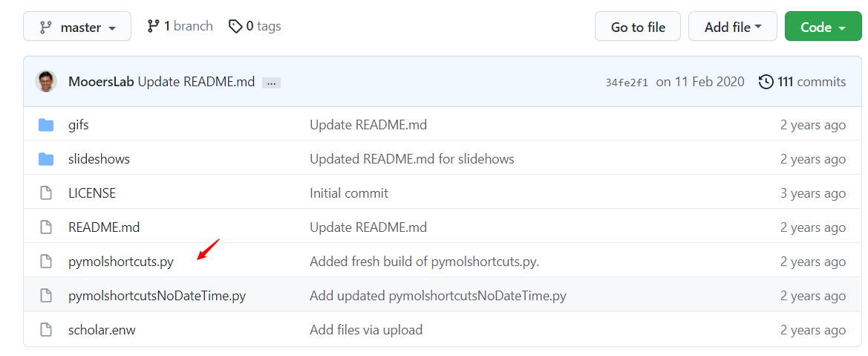Click the commit history clock icon
Image resolution: width=868 pixels, height=356 pixels.
766,82
